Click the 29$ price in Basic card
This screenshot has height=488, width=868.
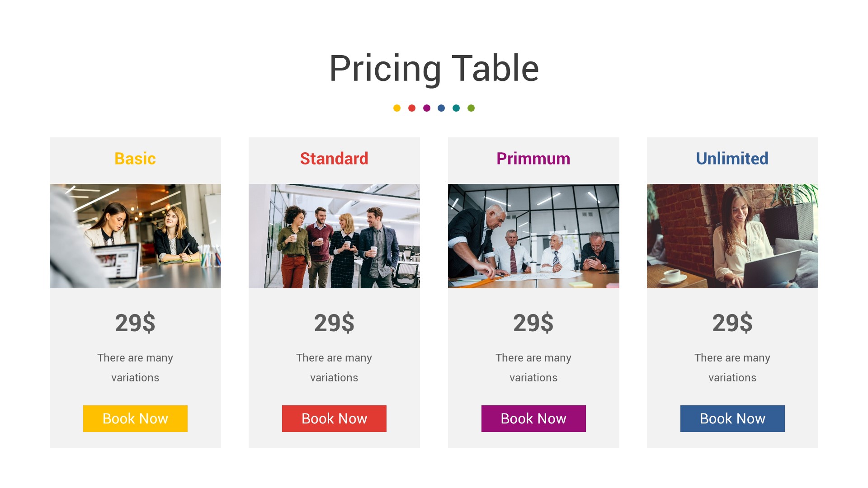(135, 323)
